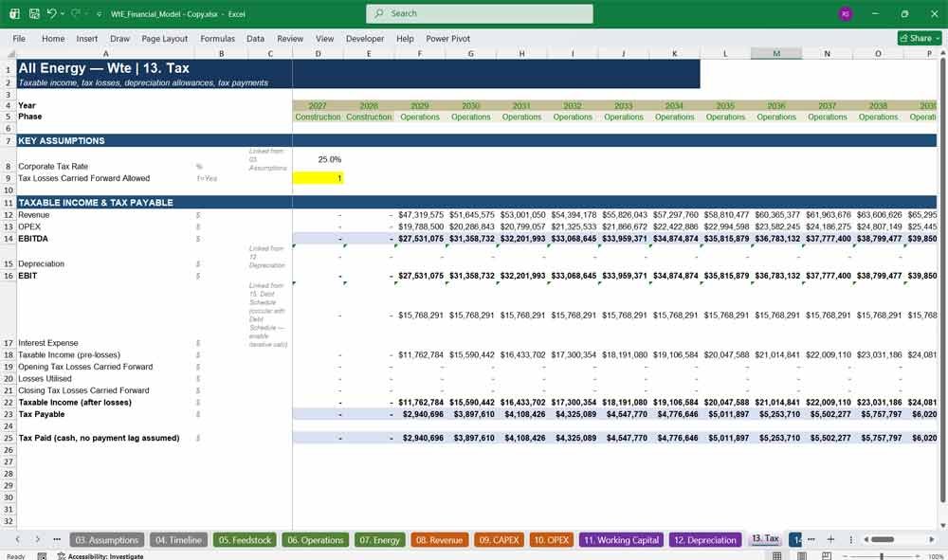948x560 pixels.
Task: Switch to Normal view icon
Action: [777, 556]
